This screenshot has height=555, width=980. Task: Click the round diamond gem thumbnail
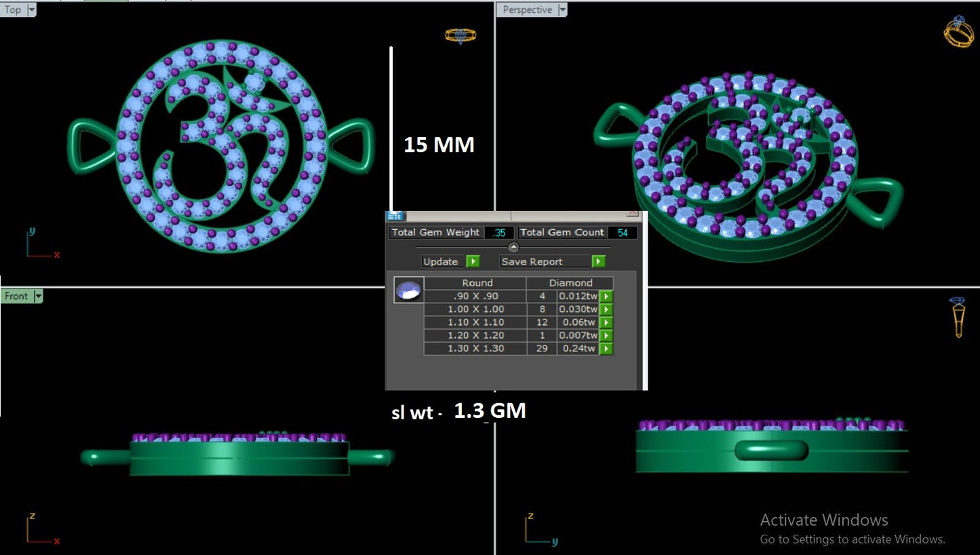pyautogui.click(x=408, y=290)
